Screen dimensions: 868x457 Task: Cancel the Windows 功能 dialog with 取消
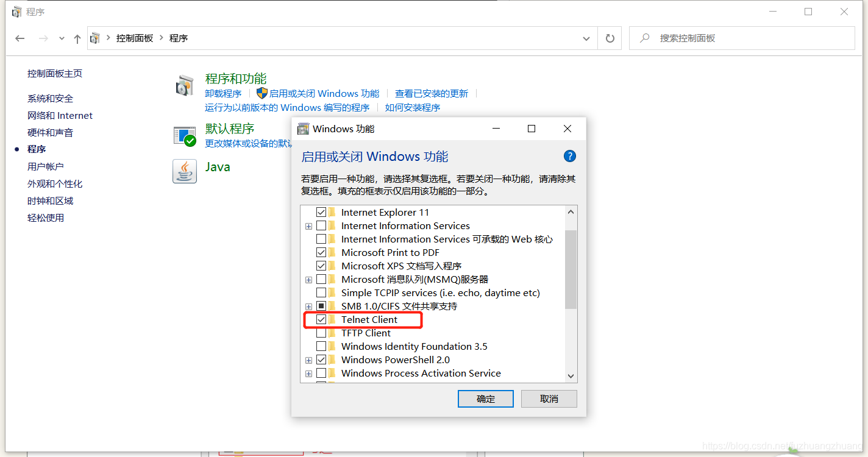click(x=549, y=399)
